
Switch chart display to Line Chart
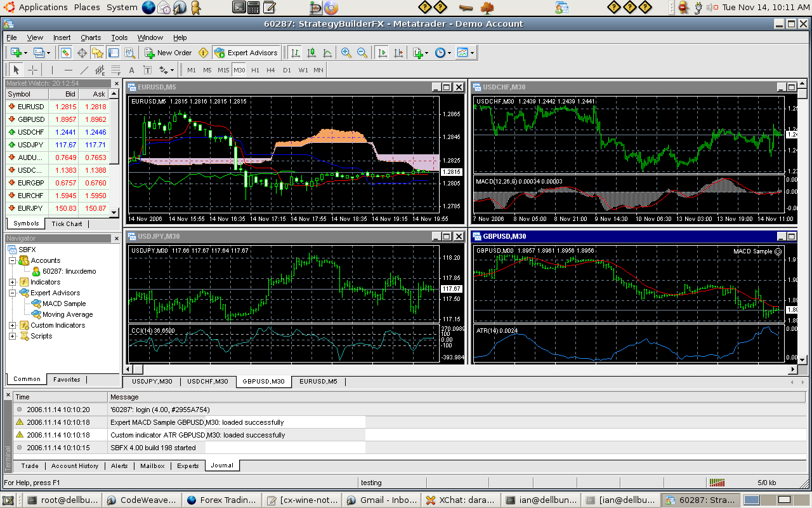coord(329,53)
